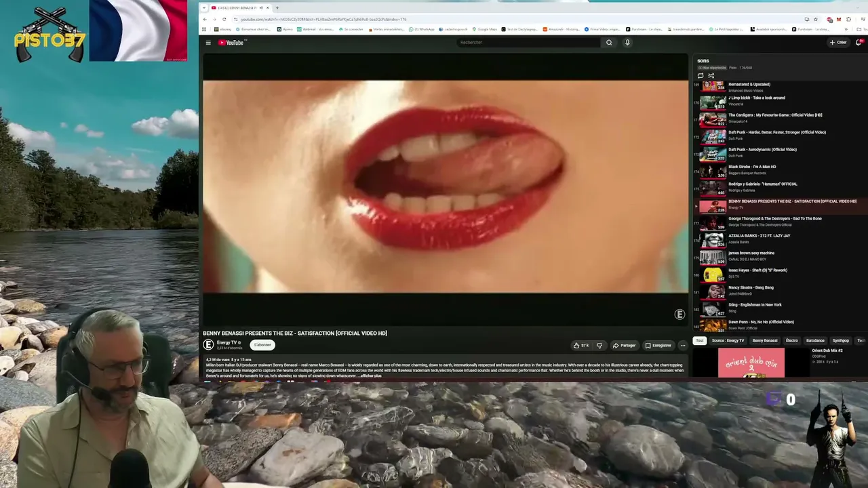Screen dimensions: 868x488
Task: Go back with the browser back arrow
Action: pos(205,19)
